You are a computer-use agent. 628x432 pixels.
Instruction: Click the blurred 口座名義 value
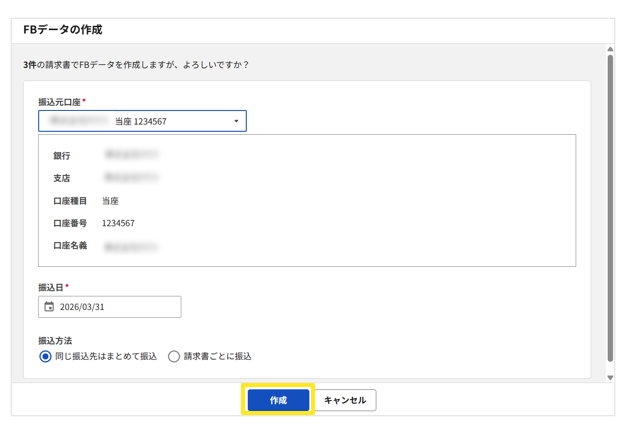coord(132,246)
